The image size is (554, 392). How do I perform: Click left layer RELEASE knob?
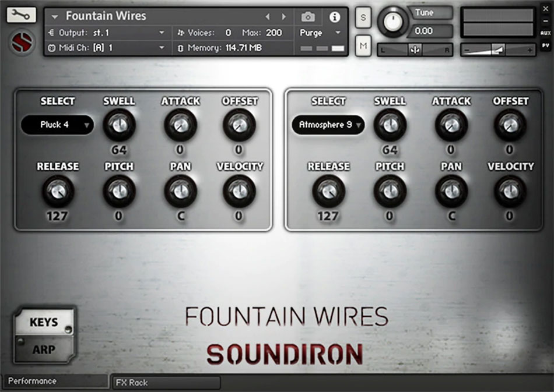pos(58,191)
